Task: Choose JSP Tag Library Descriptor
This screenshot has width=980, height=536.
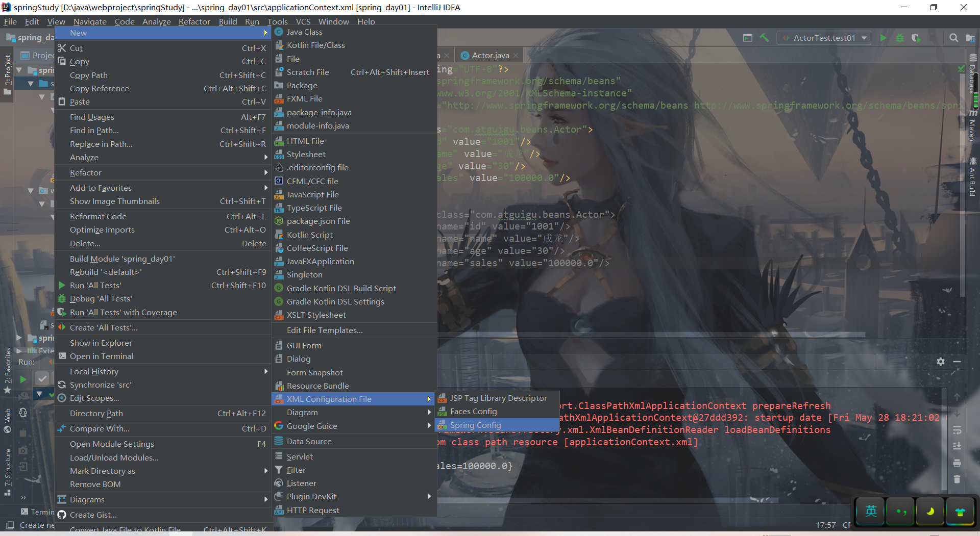Action: pos(498,398)
